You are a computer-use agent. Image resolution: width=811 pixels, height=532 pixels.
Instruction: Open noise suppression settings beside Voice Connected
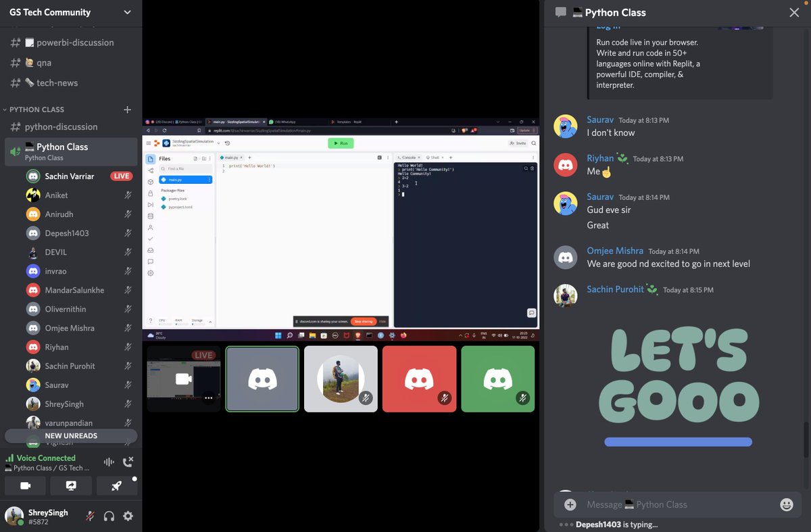[x=109, y=462]
